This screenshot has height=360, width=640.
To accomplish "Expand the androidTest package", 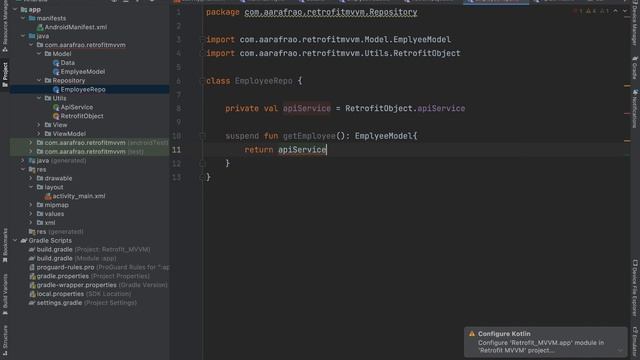I will pyautogui.click(x=31, y=143).
